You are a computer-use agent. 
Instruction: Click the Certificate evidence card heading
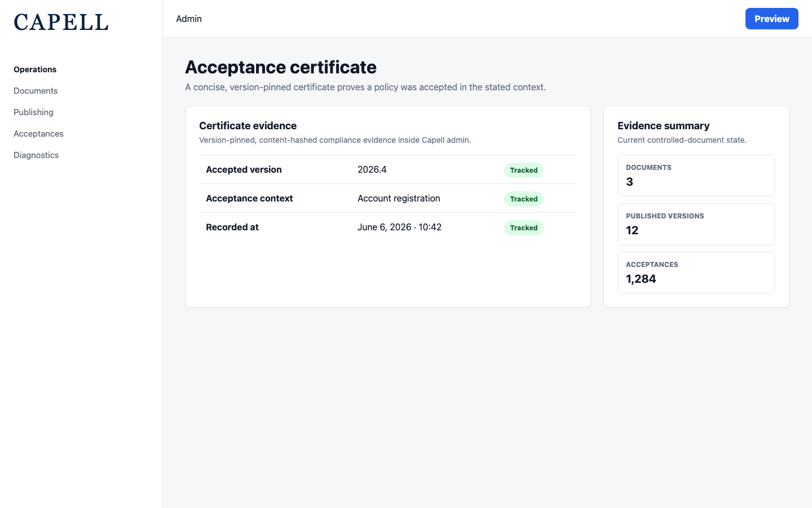click(248, 126)
